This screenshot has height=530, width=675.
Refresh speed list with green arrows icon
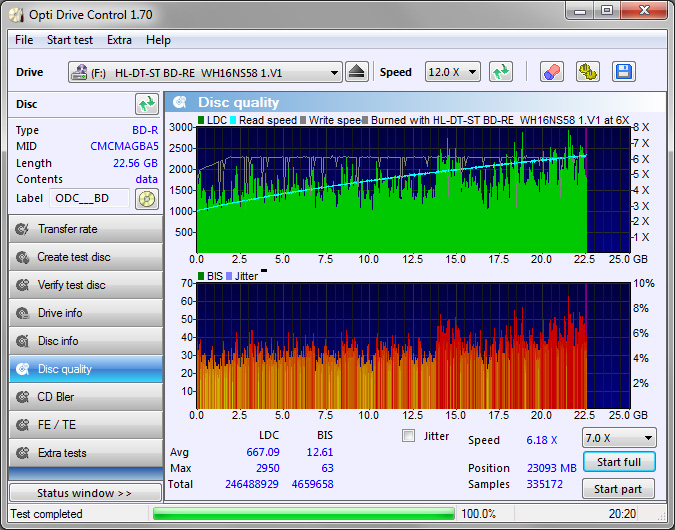tap(501, 72)
